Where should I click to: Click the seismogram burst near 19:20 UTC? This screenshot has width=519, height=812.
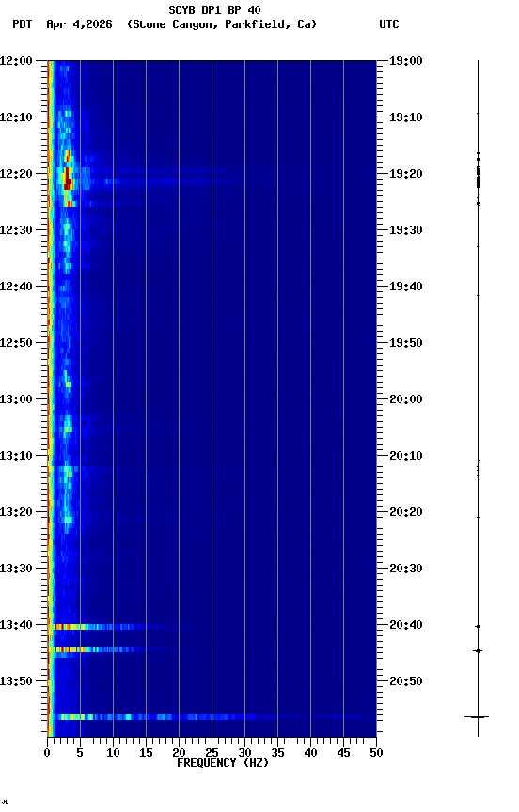pyautogui.click(x=478, y=177)
